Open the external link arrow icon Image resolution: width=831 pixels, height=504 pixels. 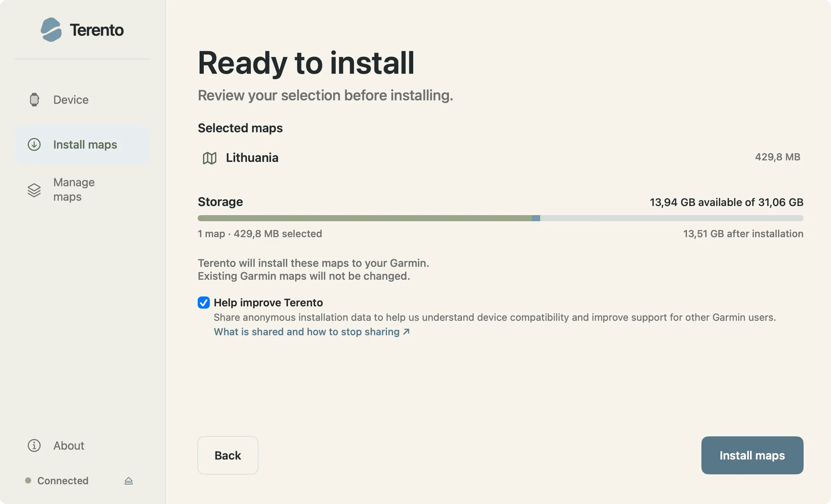406,332
